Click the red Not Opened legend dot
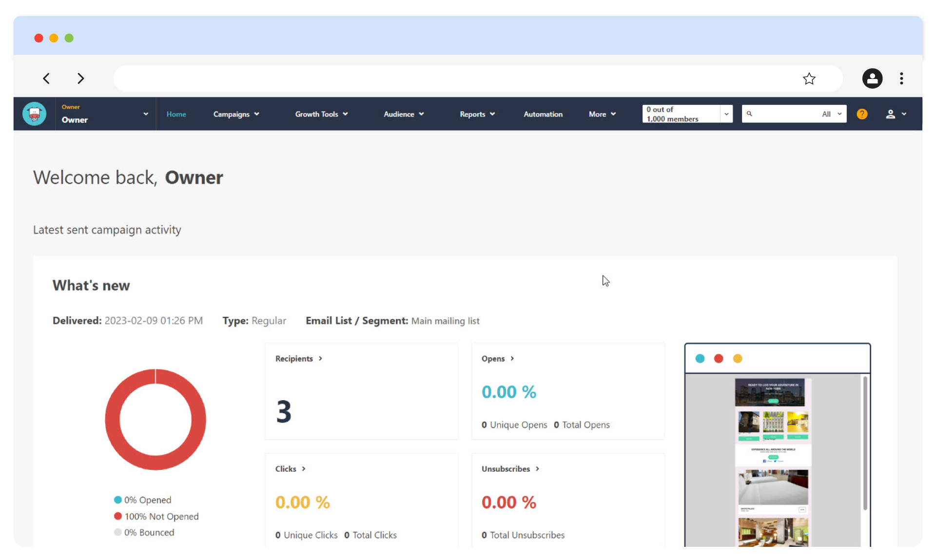The height and width of the screenshot is (560, 936). point(118,516)
